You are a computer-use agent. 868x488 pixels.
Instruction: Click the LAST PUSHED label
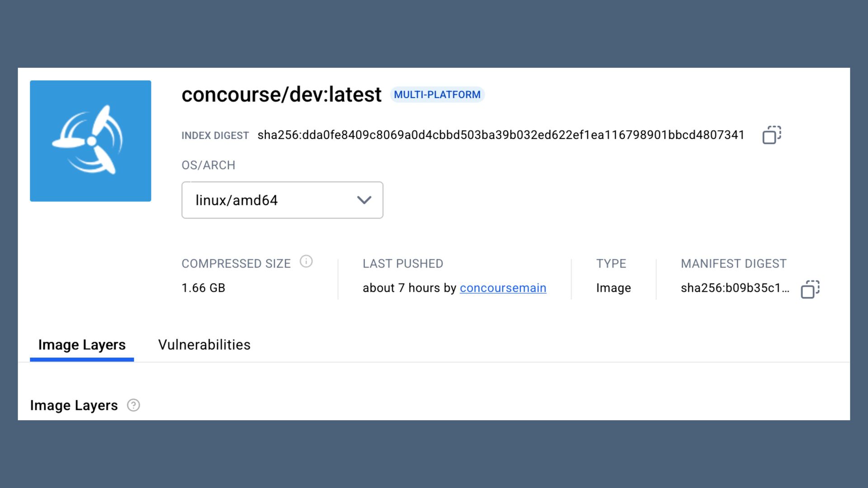point(403,263)
